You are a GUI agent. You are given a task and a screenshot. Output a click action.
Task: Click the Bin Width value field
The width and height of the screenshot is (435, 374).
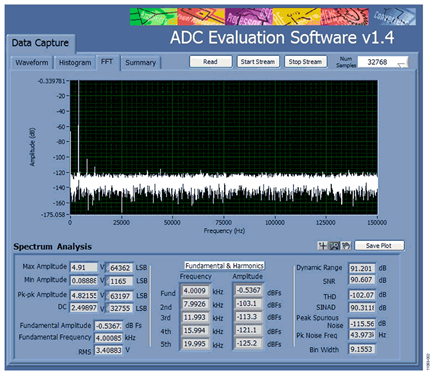click(x=362, y=349)
